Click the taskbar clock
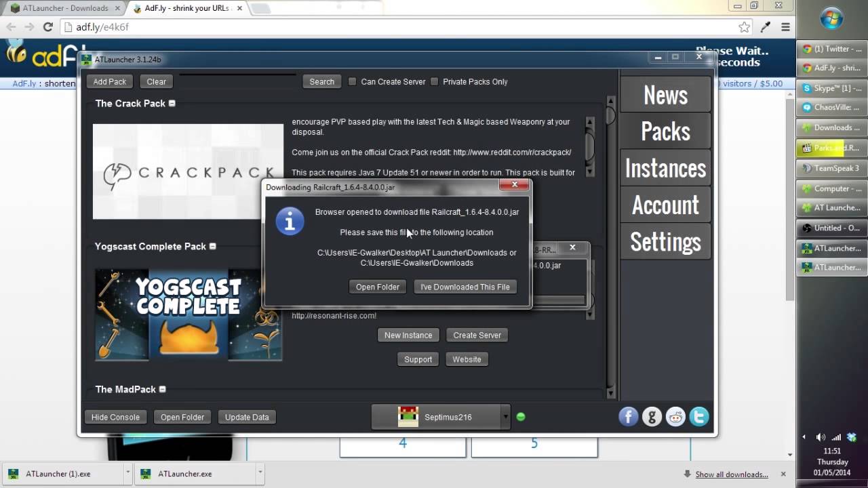This screenshot has height=488, width=868. (x=831, y=462)
